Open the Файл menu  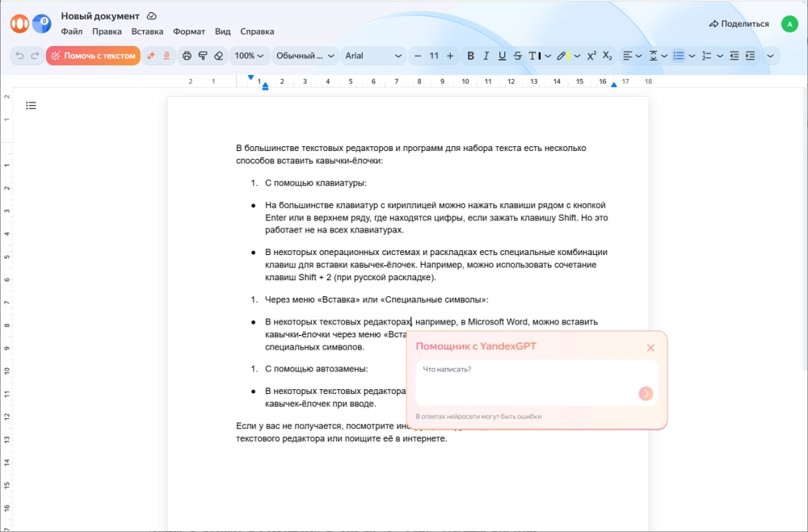pyautogui.click(x=72, y=31)
